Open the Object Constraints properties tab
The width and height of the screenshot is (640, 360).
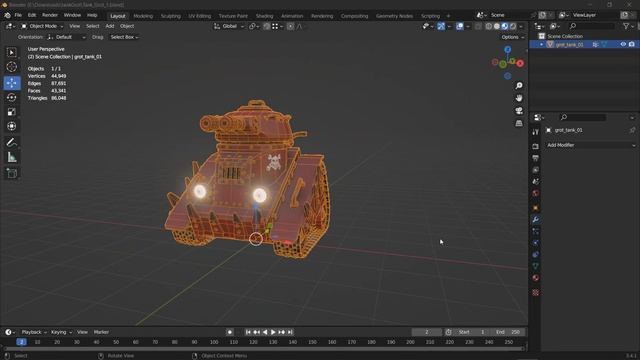point(536,255)
